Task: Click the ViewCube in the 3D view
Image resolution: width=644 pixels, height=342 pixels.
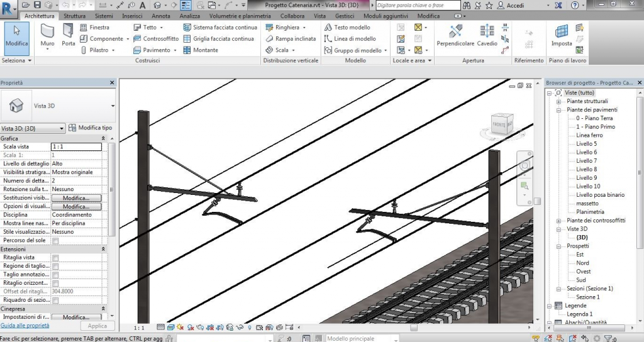Action: [501, 124]
